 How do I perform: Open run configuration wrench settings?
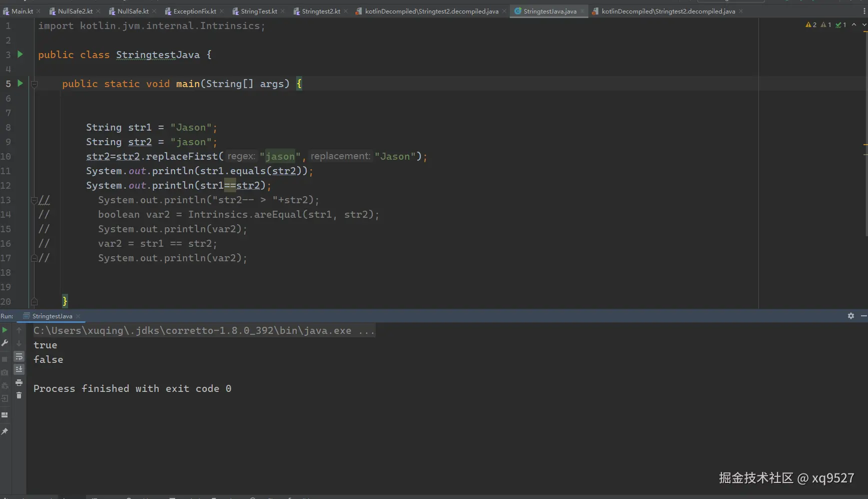5,343
